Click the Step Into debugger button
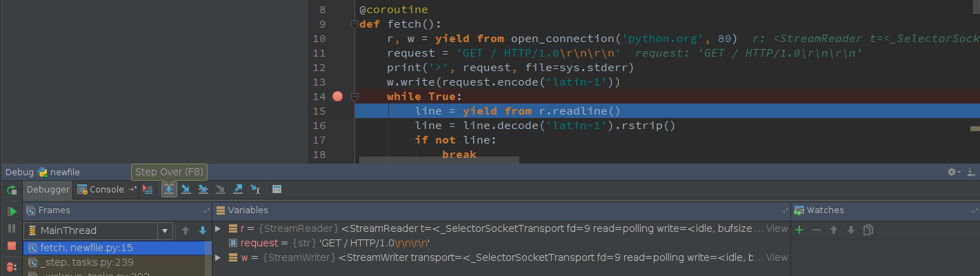The image size is (980, 276). coord(186,189)
